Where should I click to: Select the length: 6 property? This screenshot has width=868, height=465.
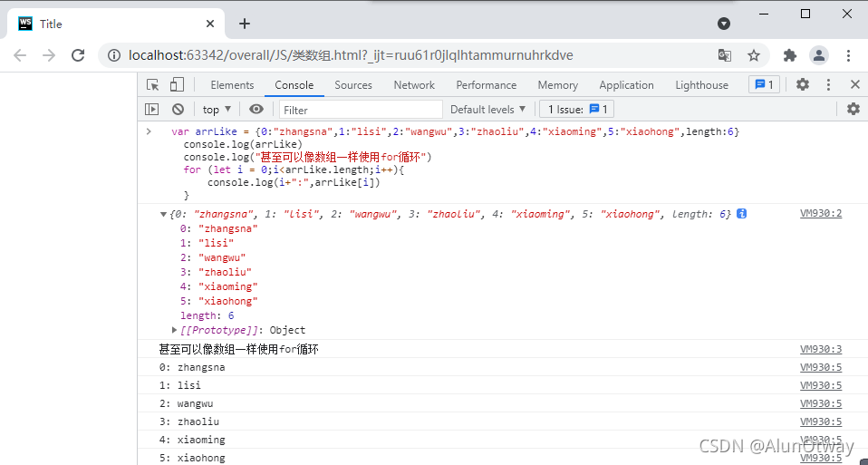click(207, 315)
